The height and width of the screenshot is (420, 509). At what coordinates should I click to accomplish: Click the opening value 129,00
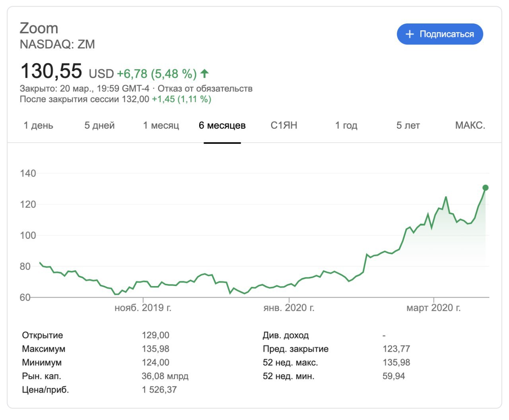tap(155, 335)
